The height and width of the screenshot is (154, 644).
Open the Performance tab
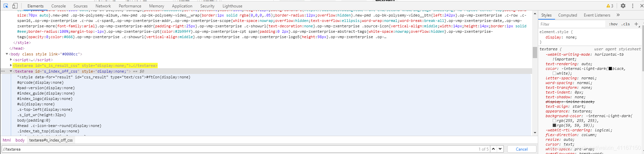click(x=130, y=6)
